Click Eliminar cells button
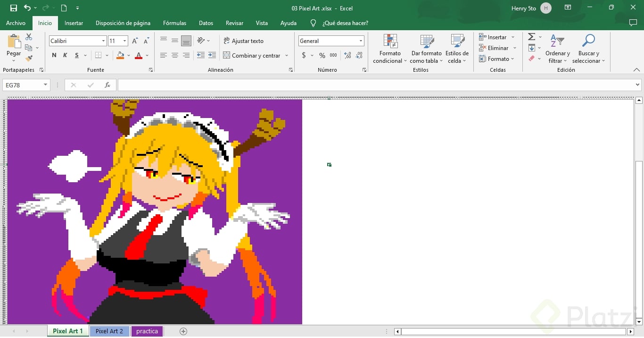Image resolution: width=644 pixels, height=338 pixels. pyautogui.click(x=498, y=48)
